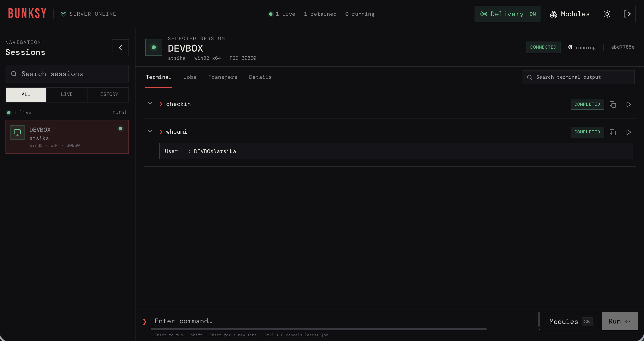The width and height of the screenshot is (644, 341).
Task: Collapse the whoami command output
Action: point(150,131)
